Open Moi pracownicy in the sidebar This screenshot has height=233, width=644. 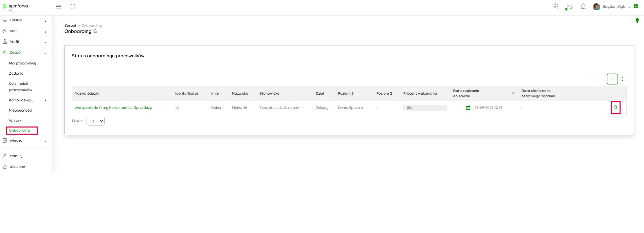(22, 63)
